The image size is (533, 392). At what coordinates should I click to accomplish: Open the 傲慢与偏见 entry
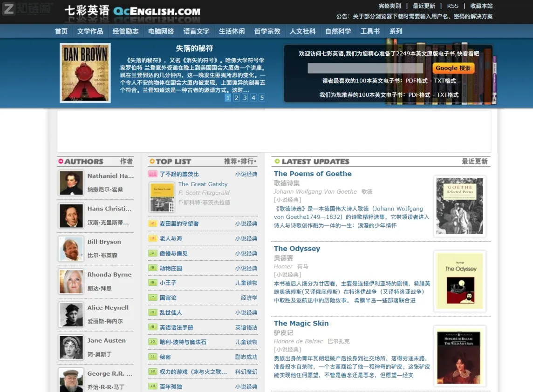[173, 254]
